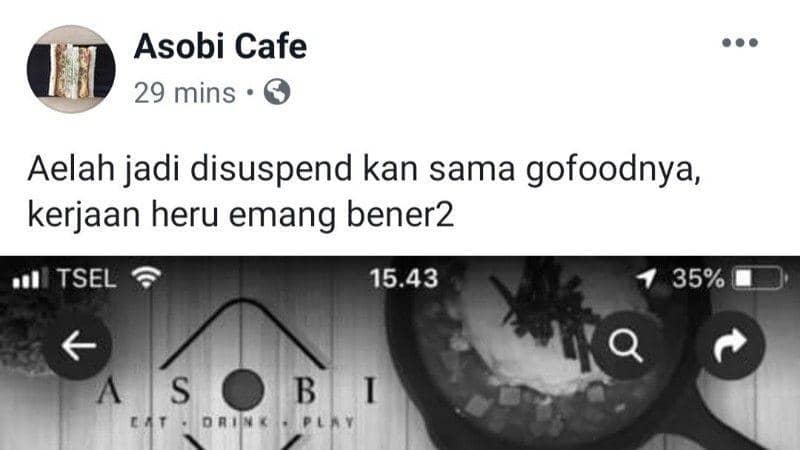800x450 pixels.
Task: Click the post text about gofood suspension
Action: 365,191
